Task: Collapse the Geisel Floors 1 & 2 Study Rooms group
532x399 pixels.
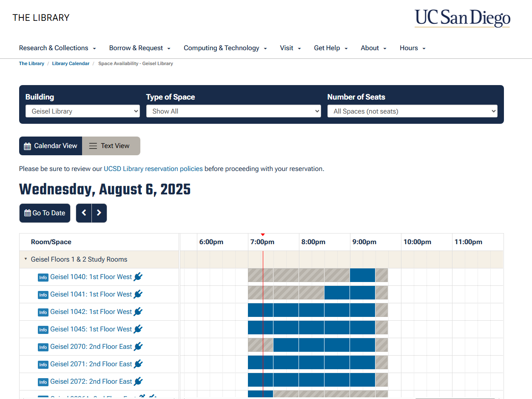Action: [26, 259]
